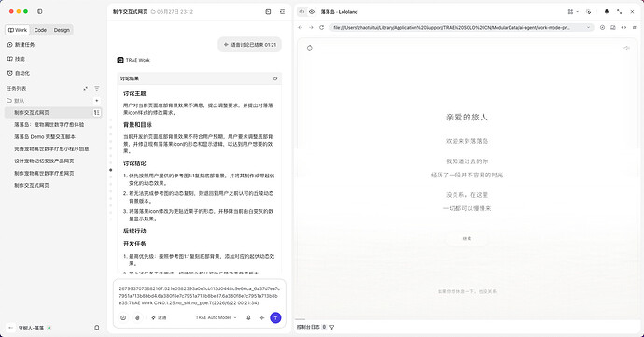The image size is (644, 337).
Task: Click the preview header inspect element icon
Action: 589,12
